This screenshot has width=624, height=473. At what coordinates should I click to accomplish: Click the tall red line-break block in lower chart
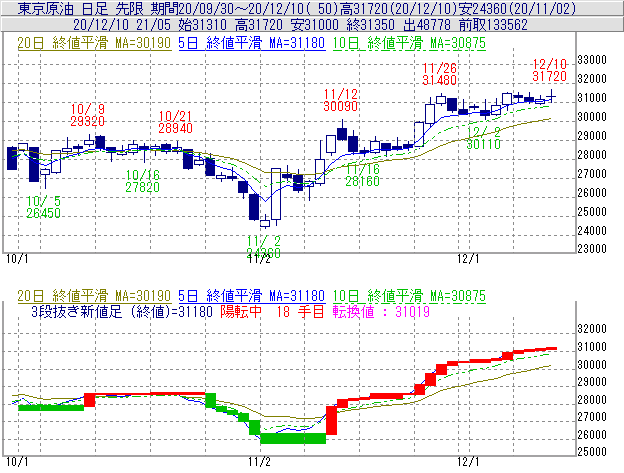(331, 420)
